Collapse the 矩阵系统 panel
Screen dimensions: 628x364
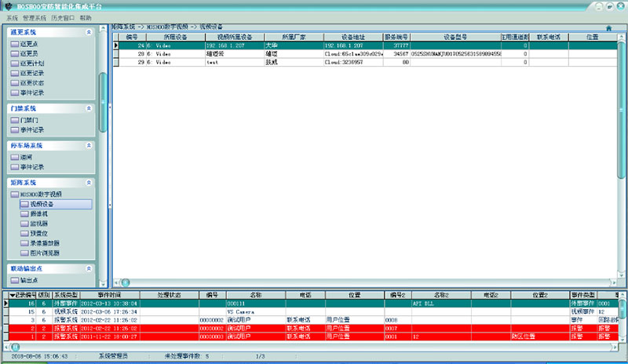click(89, 182)
